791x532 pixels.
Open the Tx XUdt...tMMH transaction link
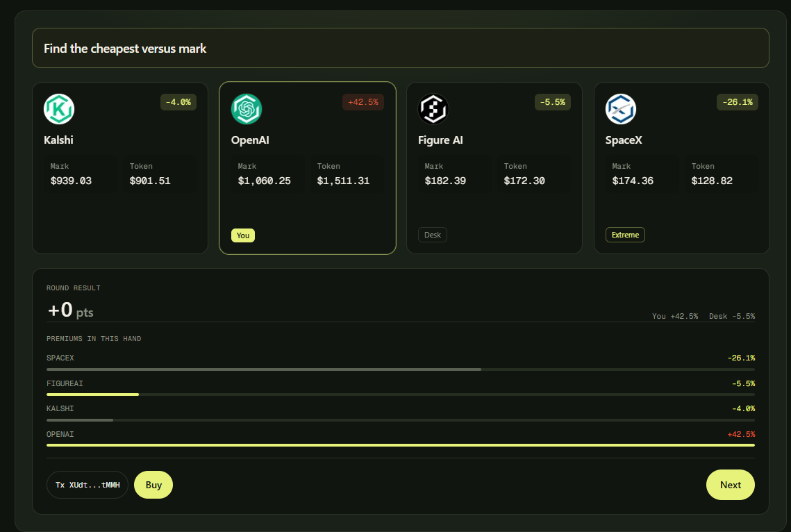88,485
